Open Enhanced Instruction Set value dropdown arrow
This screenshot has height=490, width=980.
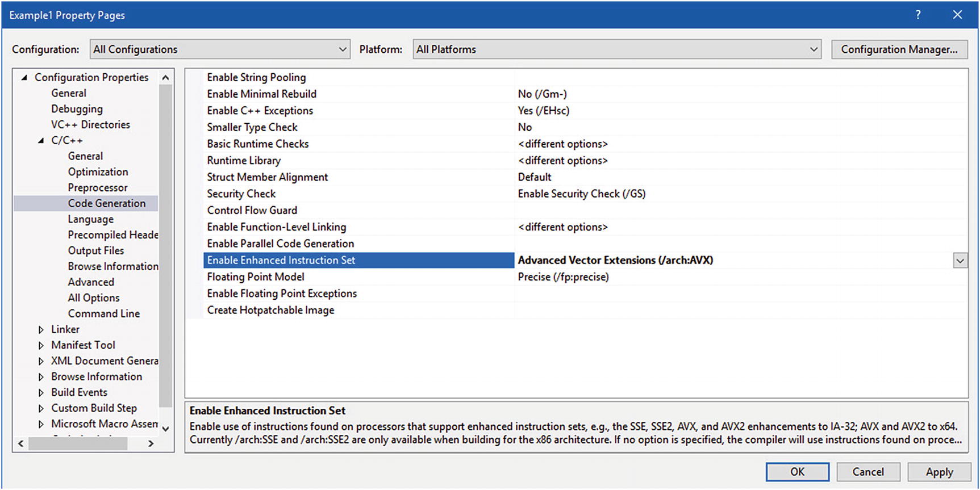pyautogui.click(x=960, y=261)
